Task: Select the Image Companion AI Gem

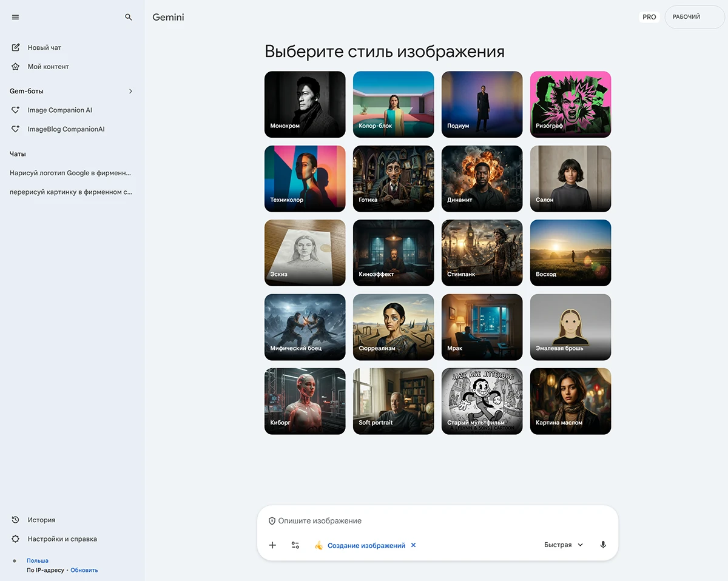Action: pyautogui.click(x=59, y=110)
